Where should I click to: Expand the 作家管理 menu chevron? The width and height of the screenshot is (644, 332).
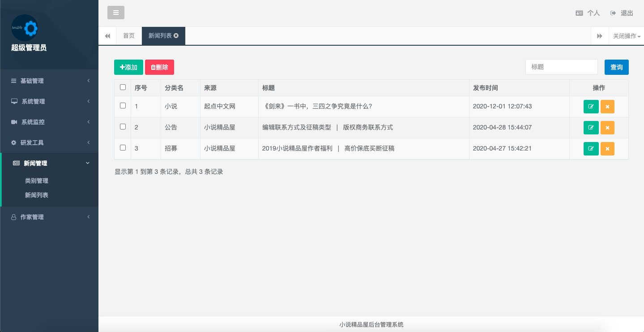pyautogui.click(x=88, y=217)
